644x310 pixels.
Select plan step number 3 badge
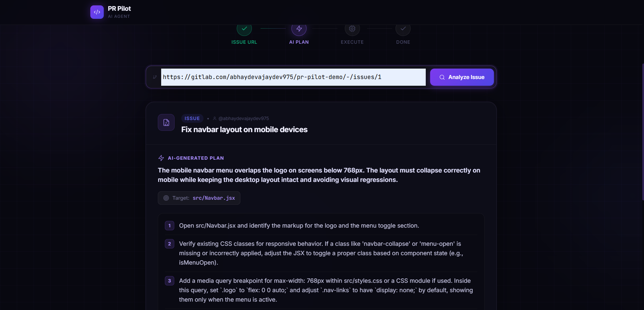coord(170,281)
